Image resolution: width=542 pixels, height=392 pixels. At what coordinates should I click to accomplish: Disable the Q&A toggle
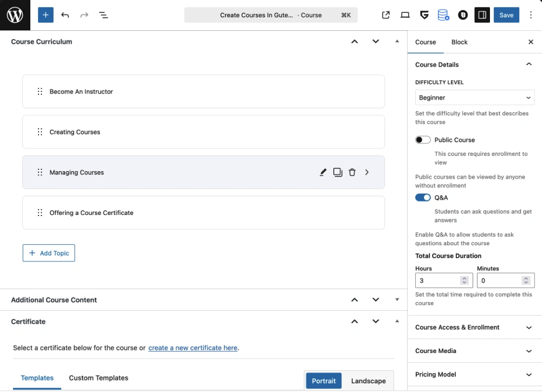423,198
